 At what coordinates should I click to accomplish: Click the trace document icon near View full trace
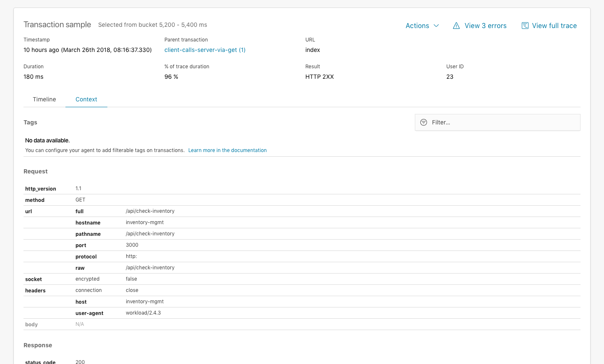(x=525, y=26)
